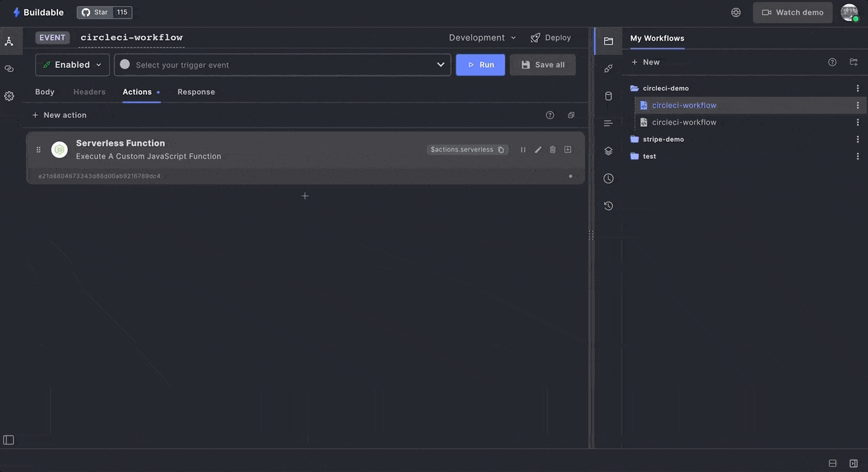Edit the Serverless Function with pencil icon
The width and height of the screenshot is (868, 472).
pos(538,150)
